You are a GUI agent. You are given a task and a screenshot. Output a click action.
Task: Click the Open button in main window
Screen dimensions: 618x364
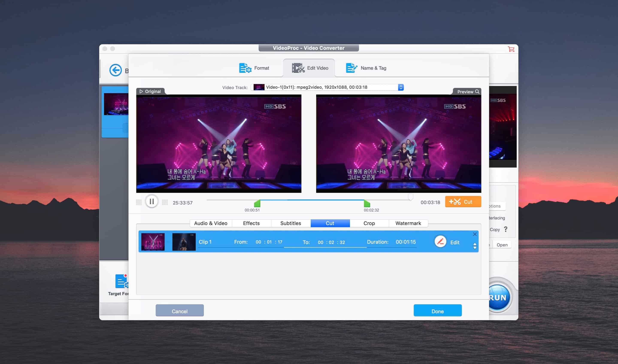coord(502,245)
